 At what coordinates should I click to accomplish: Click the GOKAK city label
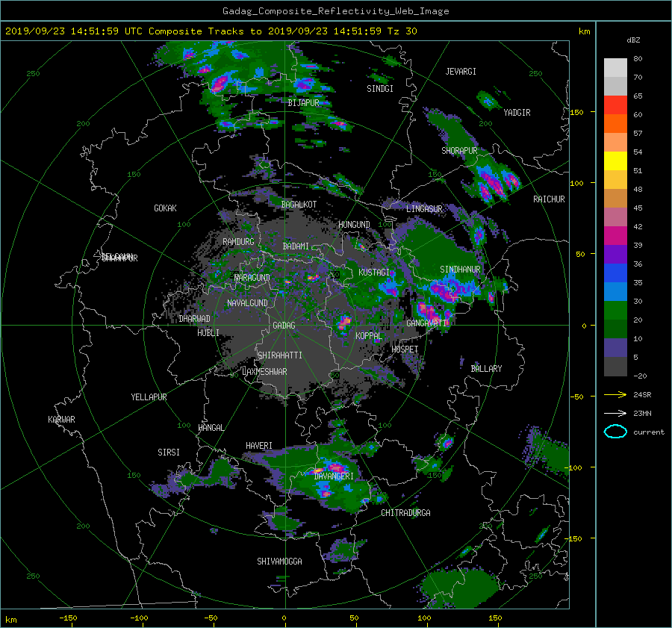[x=166, y=208]
